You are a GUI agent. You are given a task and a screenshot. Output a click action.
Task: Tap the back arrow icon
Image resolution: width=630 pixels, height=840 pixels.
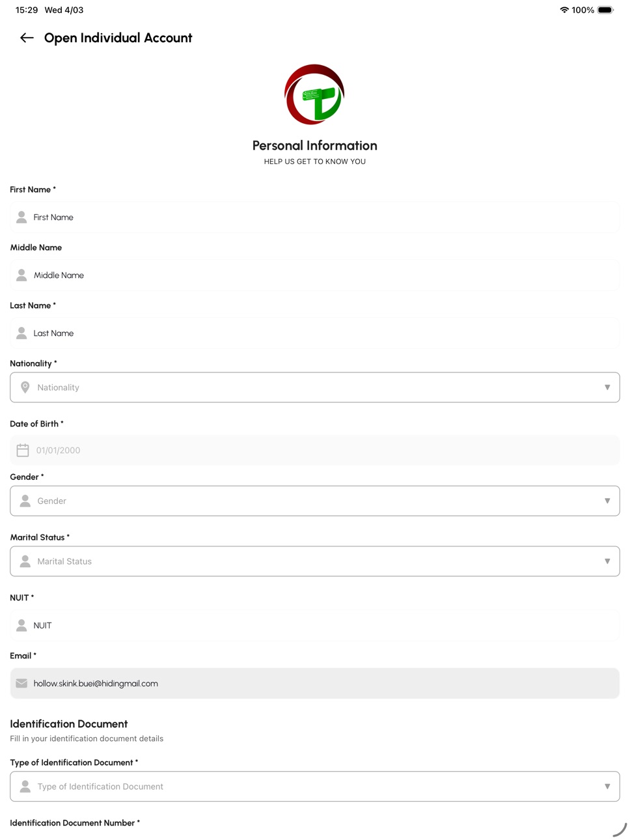coord(27,38)
